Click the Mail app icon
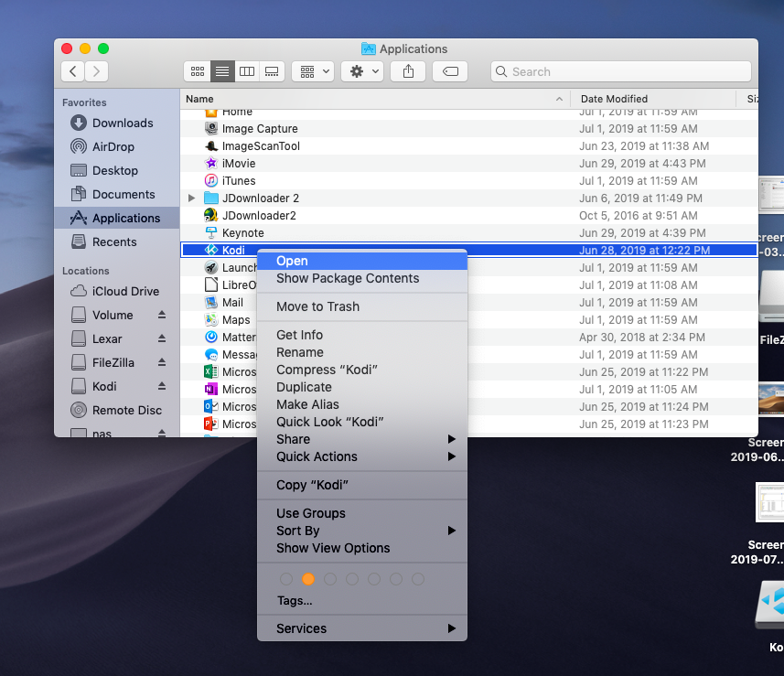The image size is (784, 676). tap(211, 302)
